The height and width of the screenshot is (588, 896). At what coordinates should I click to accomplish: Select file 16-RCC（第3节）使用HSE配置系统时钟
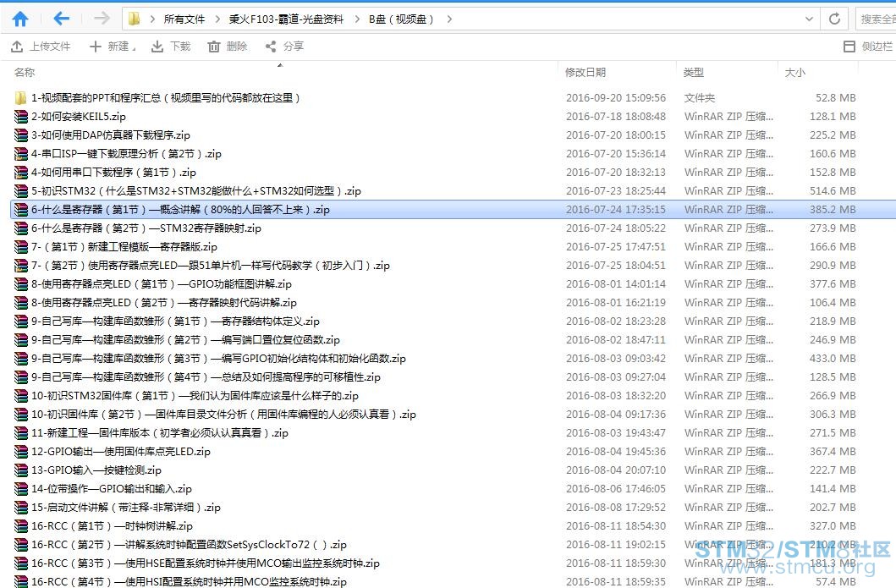(x=205, y=563)
